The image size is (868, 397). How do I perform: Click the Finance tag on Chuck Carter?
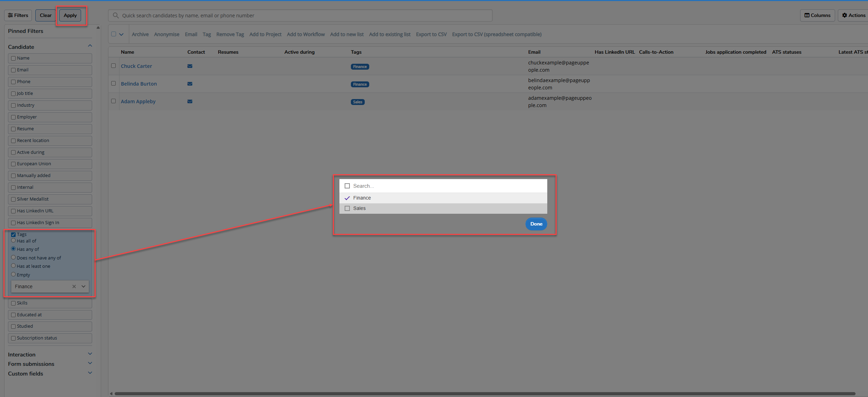tap(360, 67)
